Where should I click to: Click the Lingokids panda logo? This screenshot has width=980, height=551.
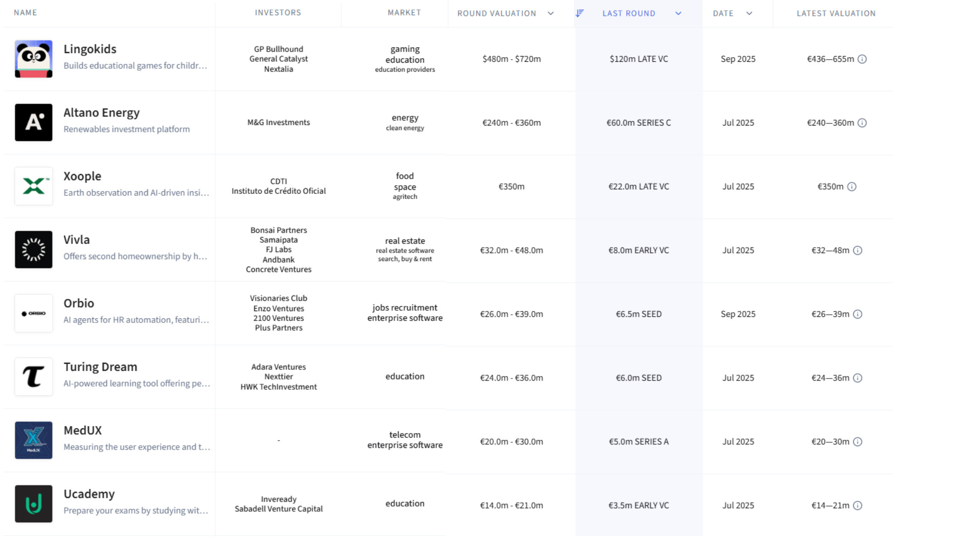click(x=34, y=59)
